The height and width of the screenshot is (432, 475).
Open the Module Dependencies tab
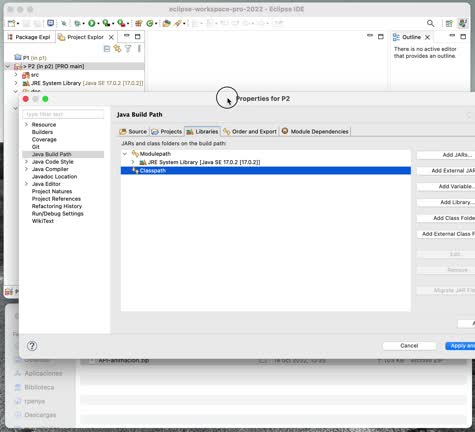coord(315,131)
